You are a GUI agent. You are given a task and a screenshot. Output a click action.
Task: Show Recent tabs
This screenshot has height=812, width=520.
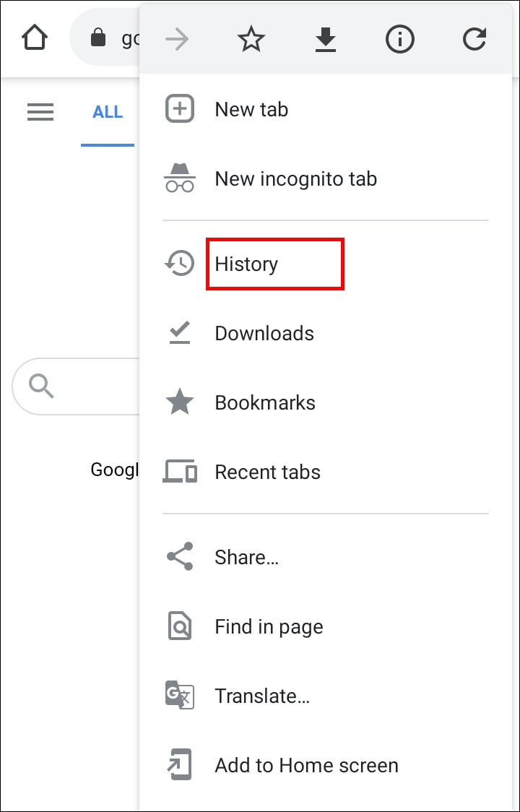[267, 472]
